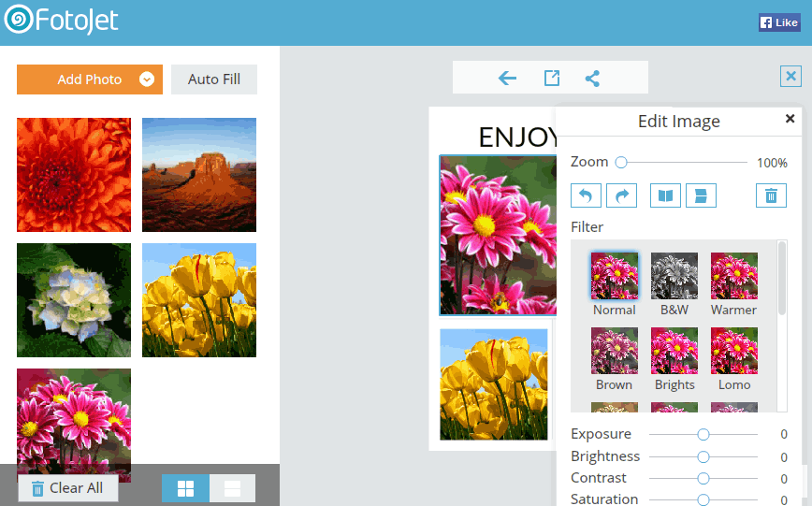Viewport: 812px width, 506px height.
Task: Delete image with trash icon
Action: 771,195
